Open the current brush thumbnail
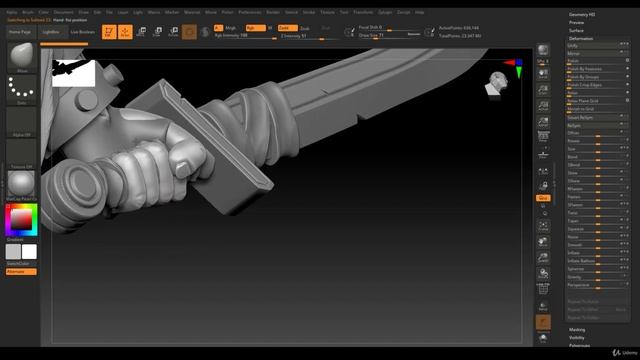The width and height of the screenshot is (640, 360). pyautogui.click(x=22, y=58)
